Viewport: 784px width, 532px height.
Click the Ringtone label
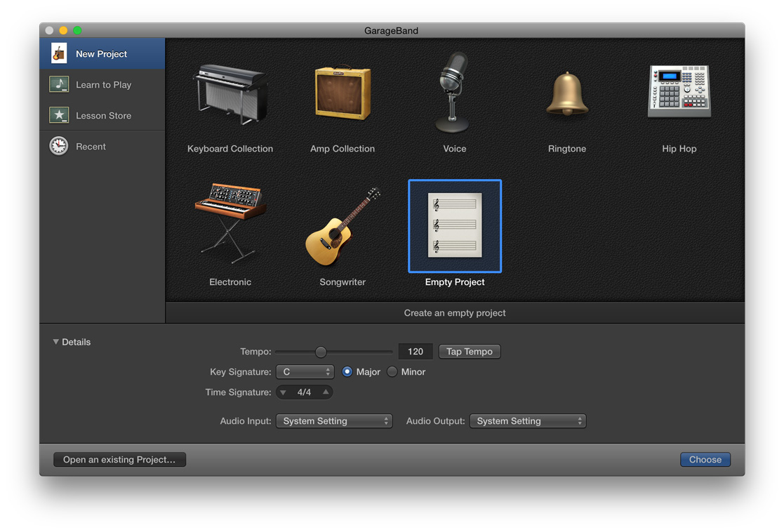pyautogui.click(x=566, y=149)
